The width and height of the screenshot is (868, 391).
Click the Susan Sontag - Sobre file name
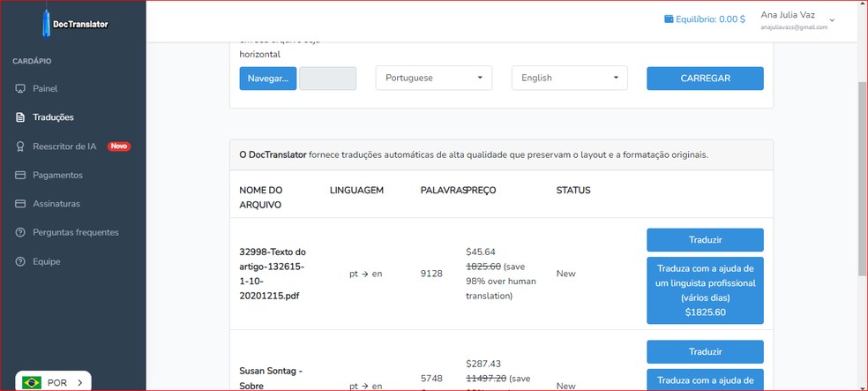pos(271,379)
